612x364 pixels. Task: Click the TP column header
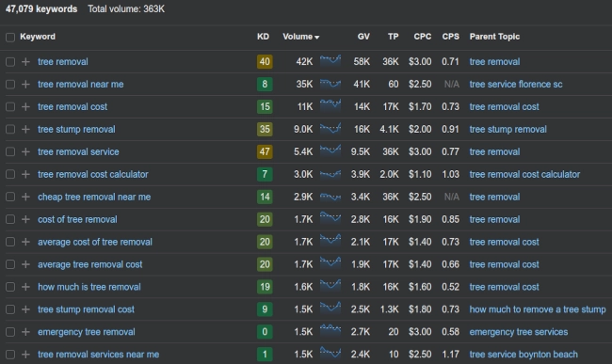[x=393, y=37]
